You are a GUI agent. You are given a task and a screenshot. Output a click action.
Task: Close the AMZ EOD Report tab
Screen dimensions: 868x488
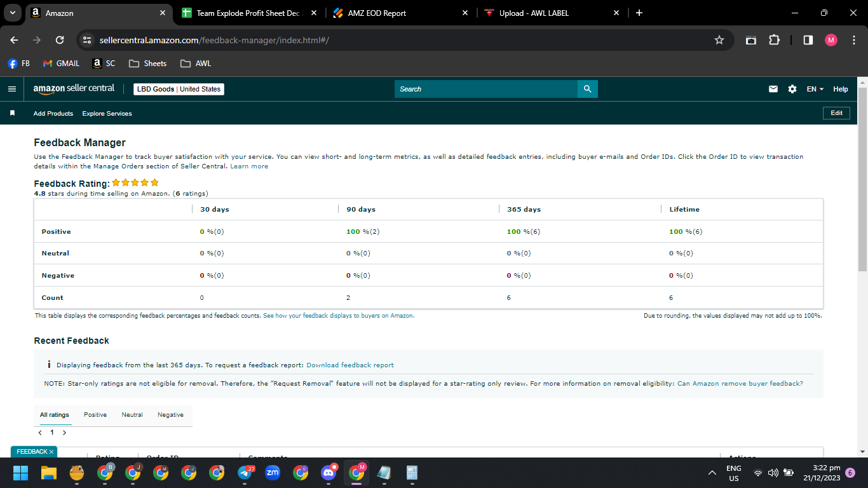point(465,13)
